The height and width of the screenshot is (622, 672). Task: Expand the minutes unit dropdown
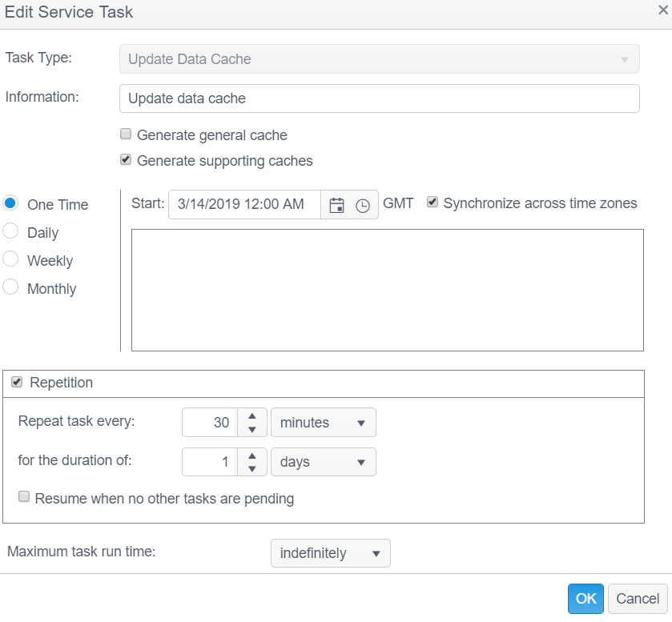[323, 423]
